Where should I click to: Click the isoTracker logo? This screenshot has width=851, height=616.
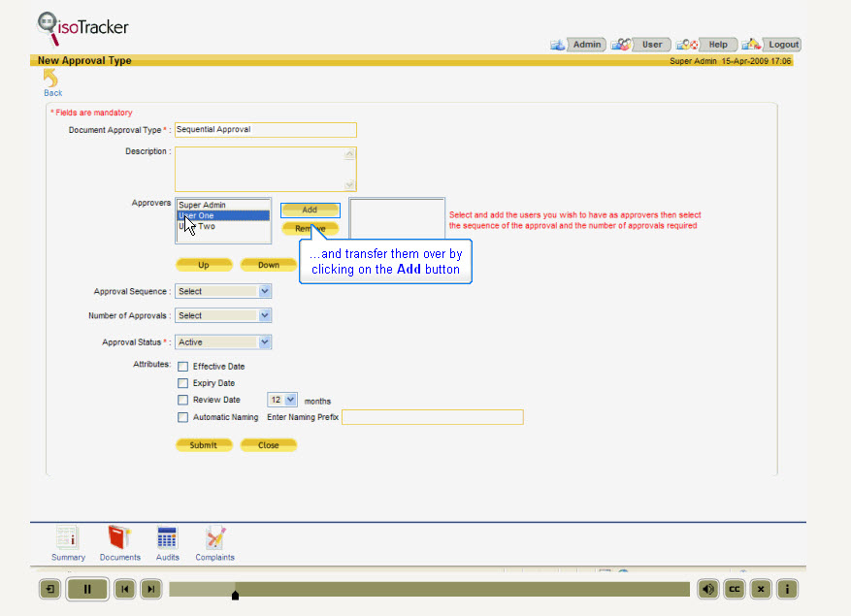82,24
